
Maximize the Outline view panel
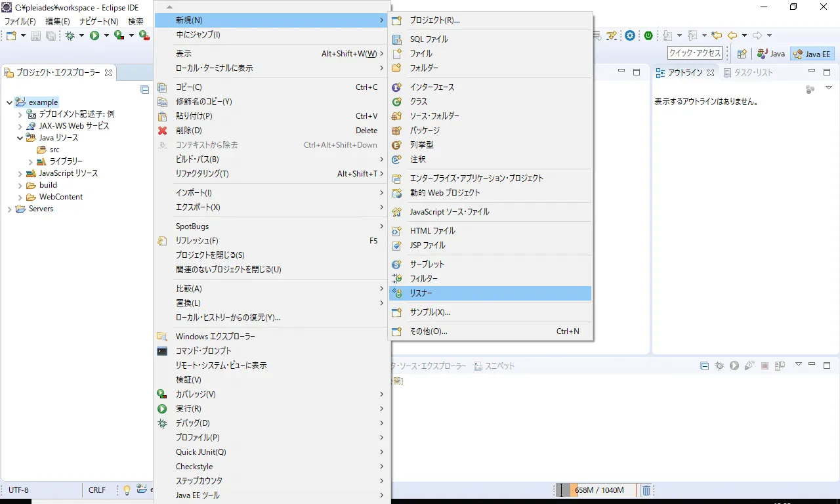click(x=827, y=72)
